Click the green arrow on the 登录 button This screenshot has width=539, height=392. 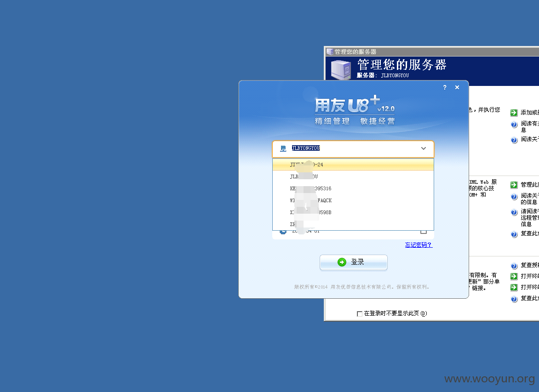[342, 262]
